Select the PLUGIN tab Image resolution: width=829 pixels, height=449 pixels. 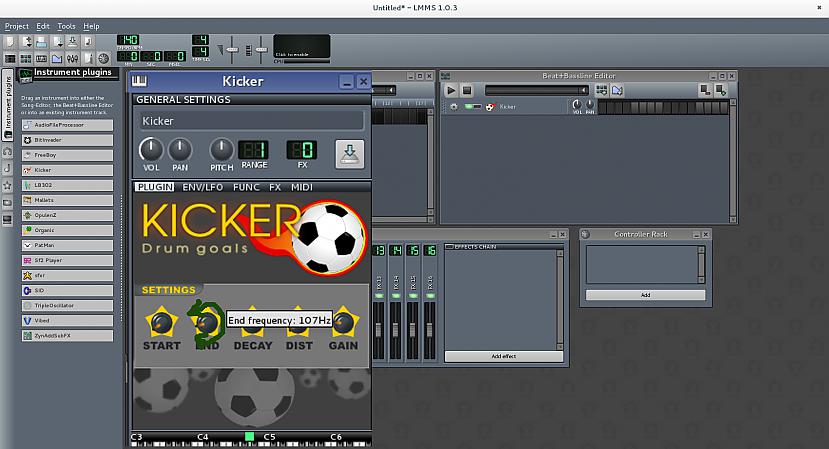(154, 187)
